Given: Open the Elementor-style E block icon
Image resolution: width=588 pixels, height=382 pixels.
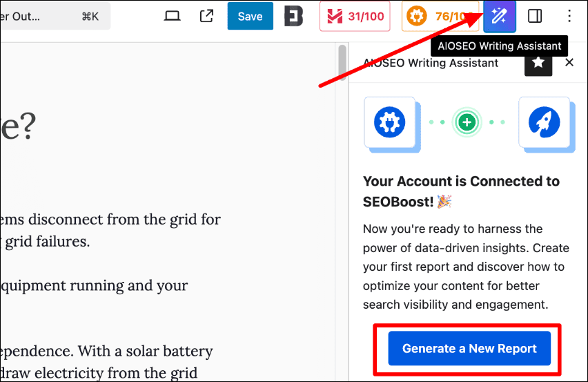Looking at the screenshot, I should tap(293, 16).
